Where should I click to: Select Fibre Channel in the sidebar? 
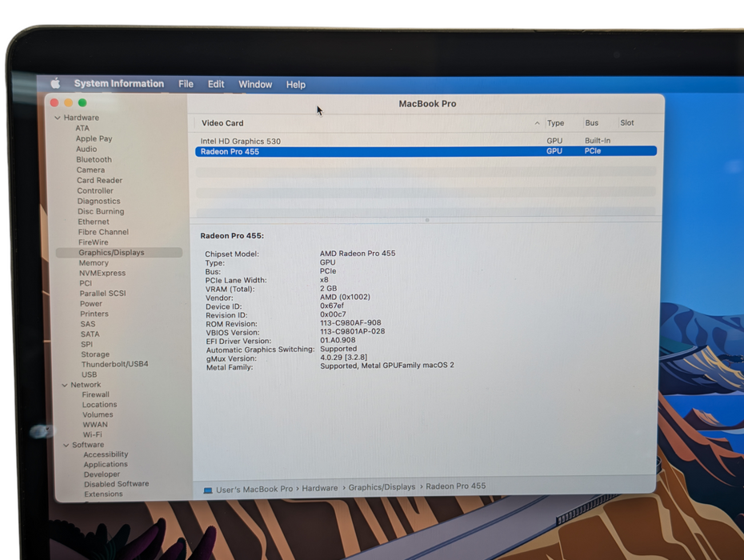[103, 232]
